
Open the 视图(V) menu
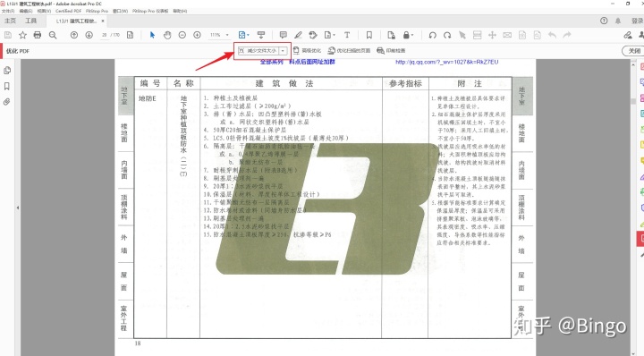point(44,11)
